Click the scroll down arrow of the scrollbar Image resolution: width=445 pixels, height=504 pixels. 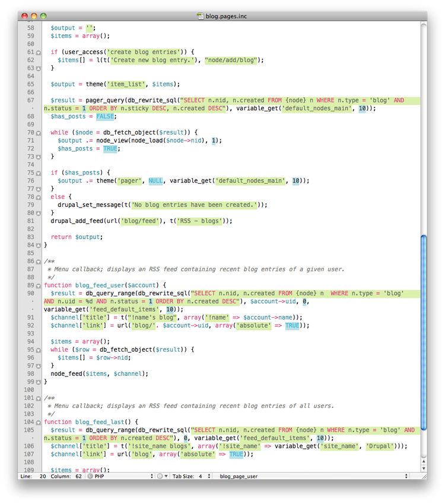(x=424, y=468)
